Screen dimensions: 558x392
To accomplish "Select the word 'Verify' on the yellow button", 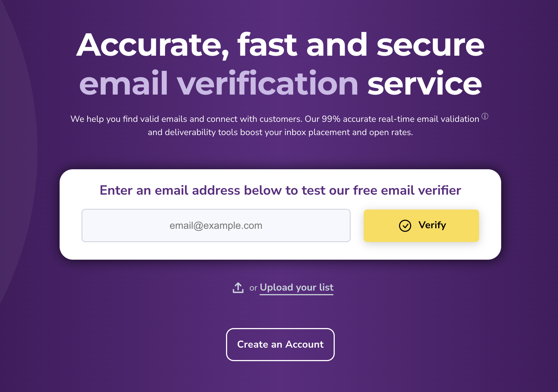I will coord(432,225).
